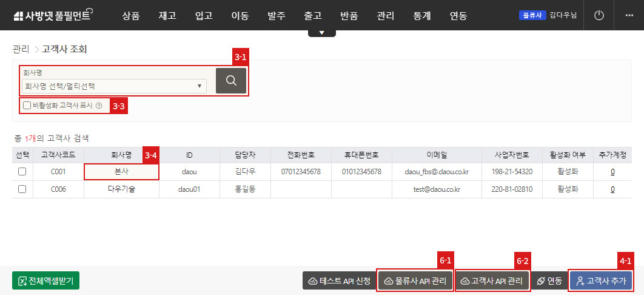Click phone number 07012345678 cell
Viewport: 644px width, 295px height.
(x=301, y=172)
